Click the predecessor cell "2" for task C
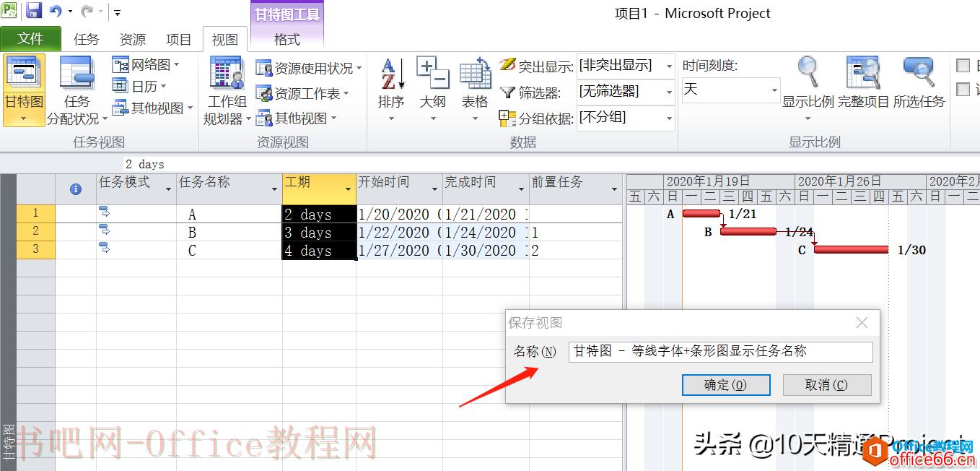The image size is (980, 471). 576,250
